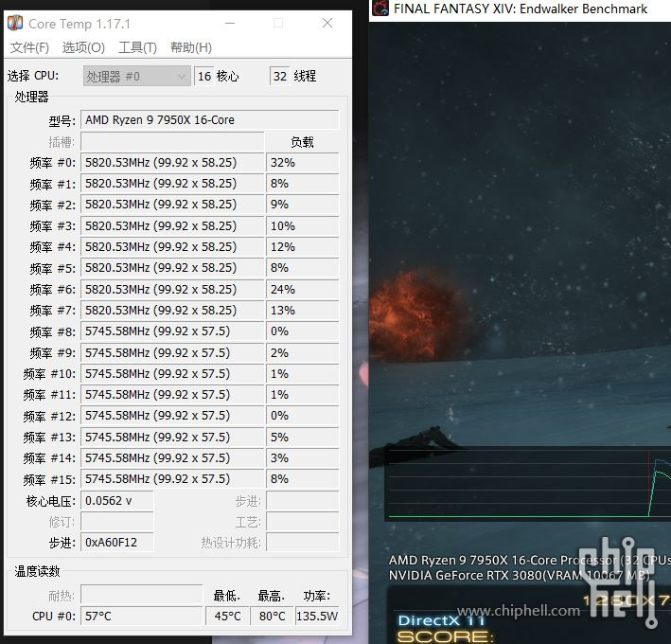The height and width of the screenshot is (644, 671).
Task: Click the 10% load value for core #3
Action: pos(303,226)
